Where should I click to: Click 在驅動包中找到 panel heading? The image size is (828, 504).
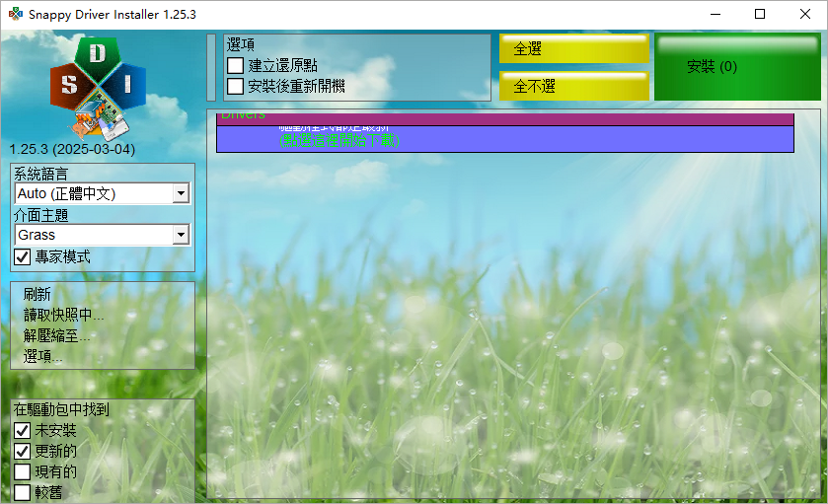61,409
